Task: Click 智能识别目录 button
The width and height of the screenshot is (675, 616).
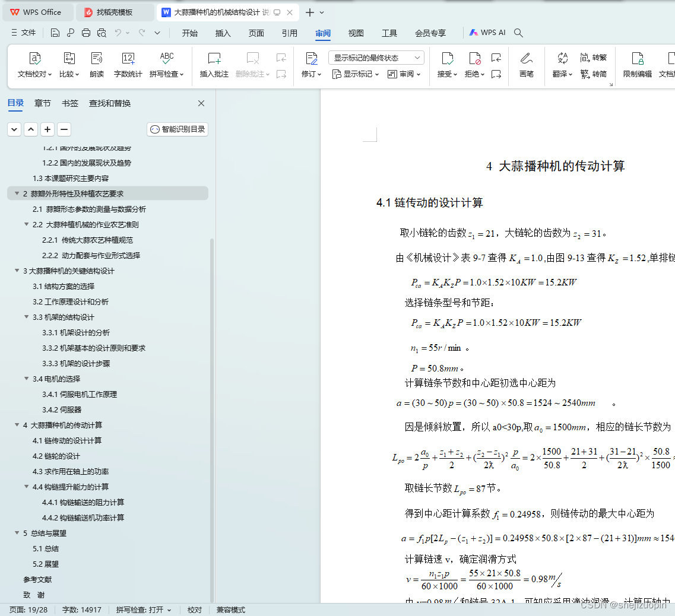Action: coord(178,129)
